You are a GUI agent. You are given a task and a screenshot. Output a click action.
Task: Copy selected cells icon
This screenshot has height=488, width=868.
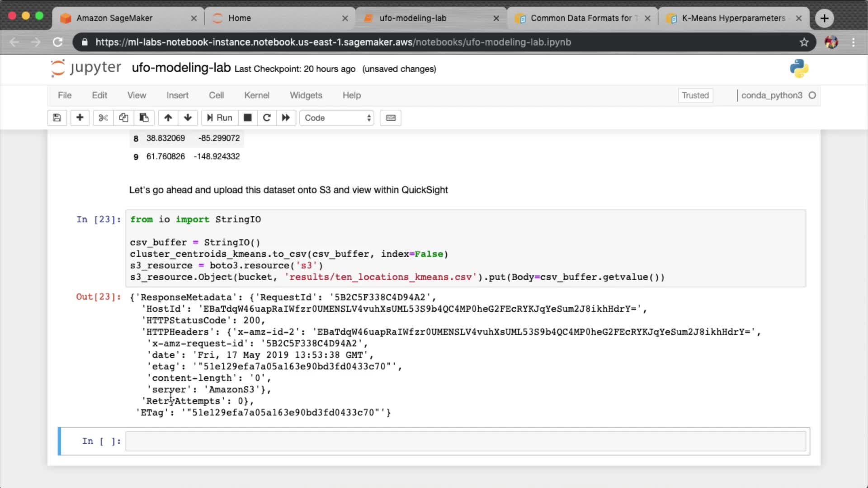pyautogui.click(x=123, y=118)
